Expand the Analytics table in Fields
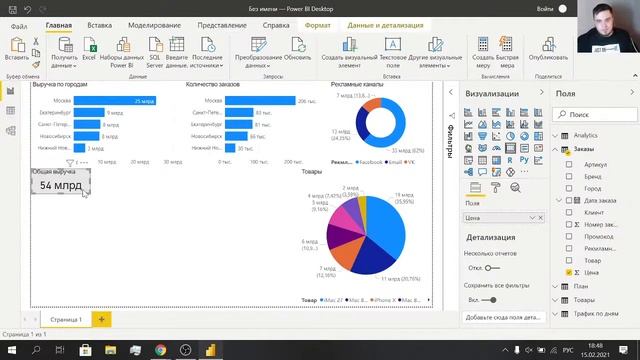The height and width of the screenshot is (360, 640). tap(555, 136)
